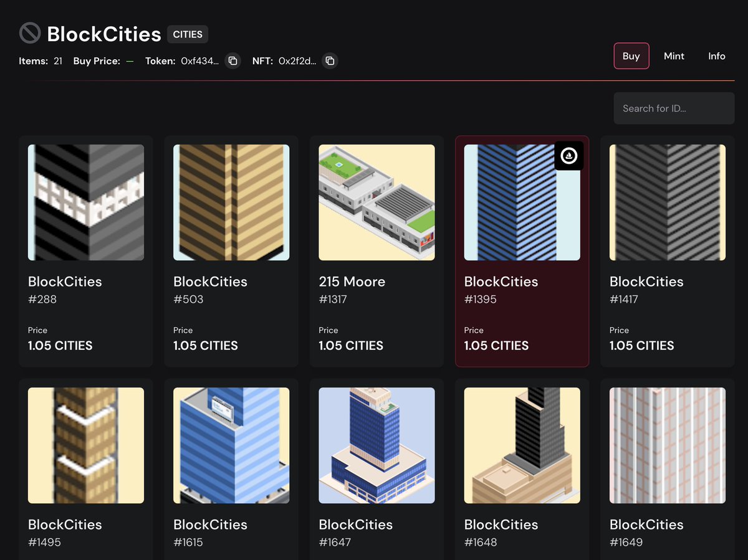This screenshot has width=748, height=560.
Task: Open BlockCities #503 thumbnail
Action: coord(231,202)
